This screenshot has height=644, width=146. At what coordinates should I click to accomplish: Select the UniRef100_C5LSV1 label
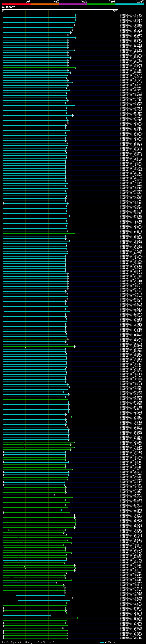(x=131, y=520)
